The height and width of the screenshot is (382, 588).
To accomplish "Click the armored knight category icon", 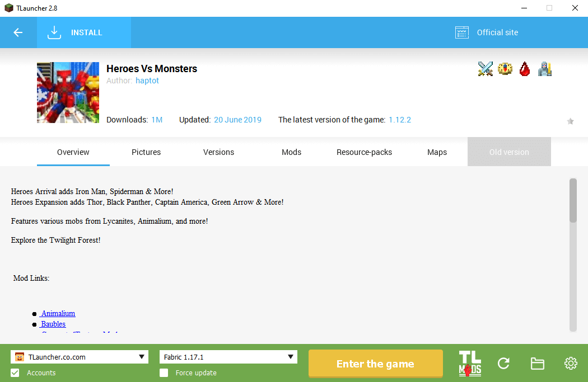I will point(544,69).
